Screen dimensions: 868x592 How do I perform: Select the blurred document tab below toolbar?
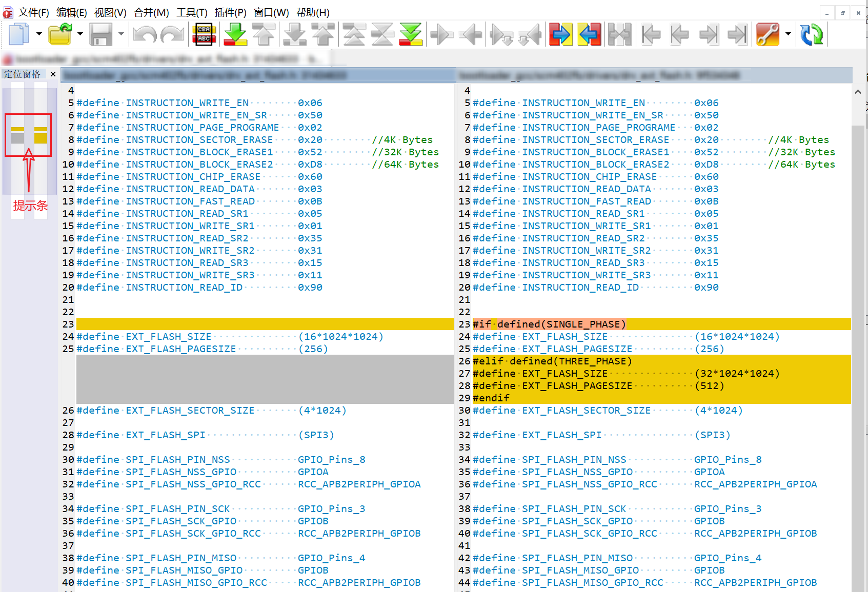pyautogui.click(x=166, y=59)
